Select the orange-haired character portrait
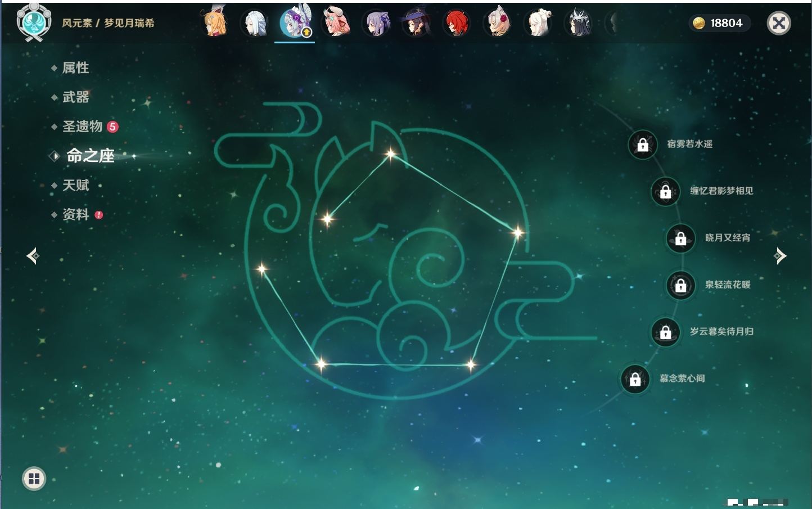 point(215,23)
